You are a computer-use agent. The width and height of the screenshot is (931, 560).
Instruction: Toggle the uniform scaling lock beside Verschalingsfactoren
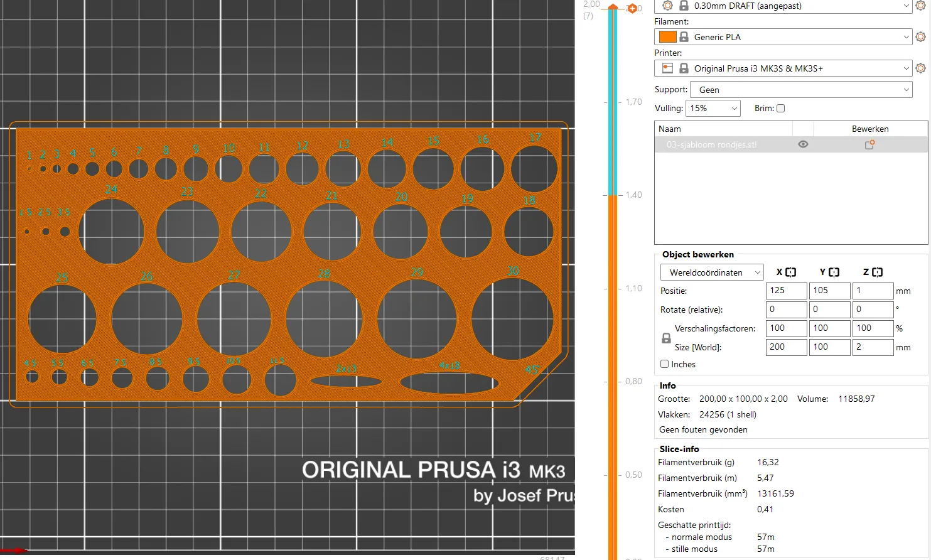click(x=665, y=338)
